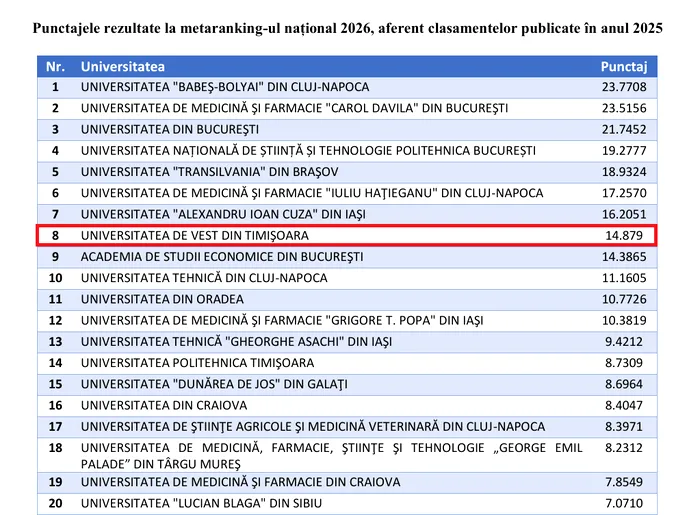Click score 8.7309
Screen dimensions: 700x515
point(624,363)
